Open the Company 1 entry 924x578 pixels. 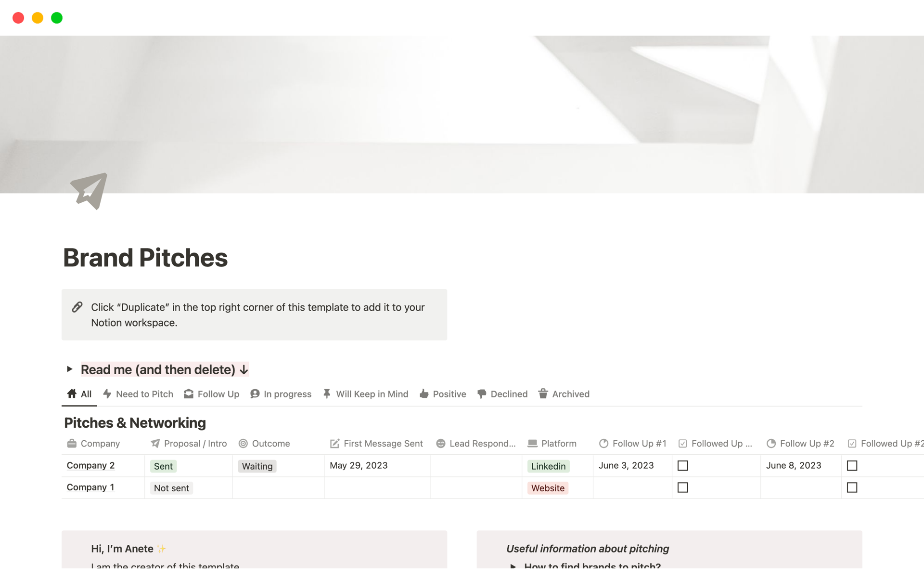[x=90, y=487]
